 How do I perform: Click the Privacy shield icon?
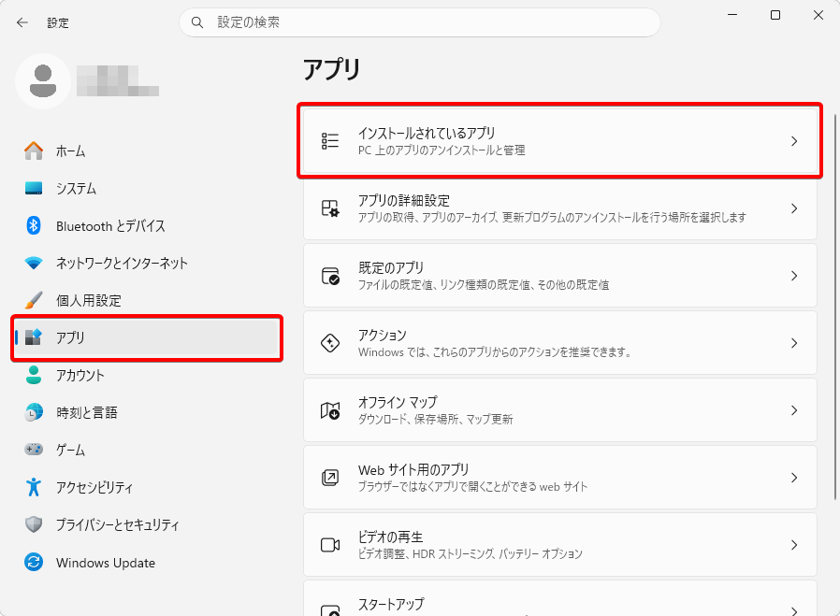(x=34, y=524)
